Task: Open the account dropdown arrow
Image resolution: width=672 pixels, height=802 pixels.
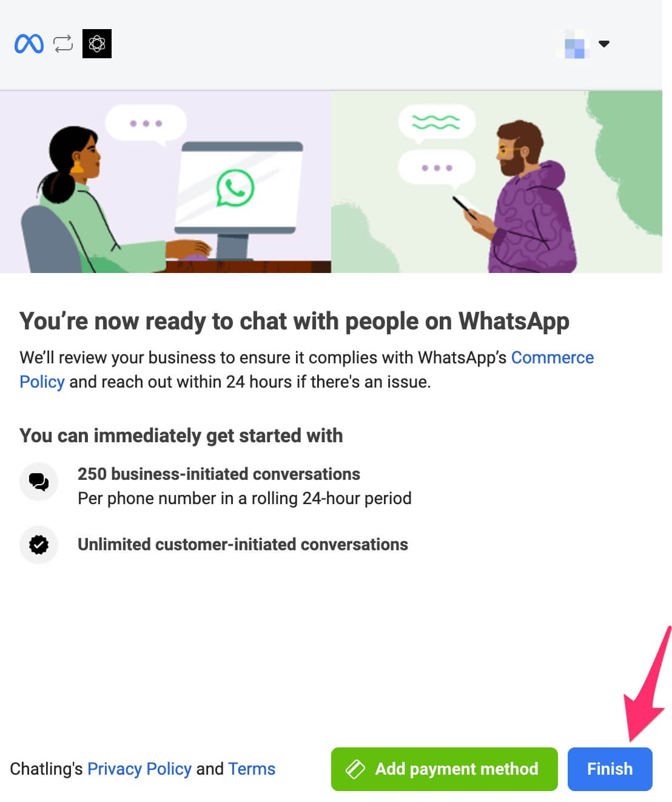Action: [x=604, y=44]
